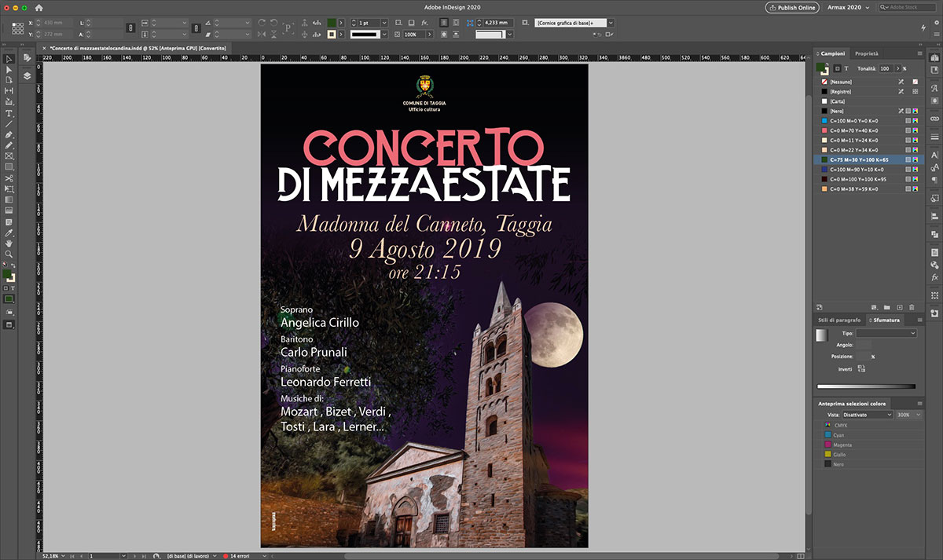Click the reference point locator grid

point(17,28)
